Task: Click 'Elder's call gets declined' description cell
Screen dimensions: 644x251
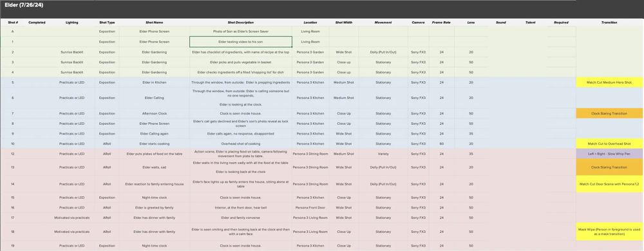Action: pos(241,124)
